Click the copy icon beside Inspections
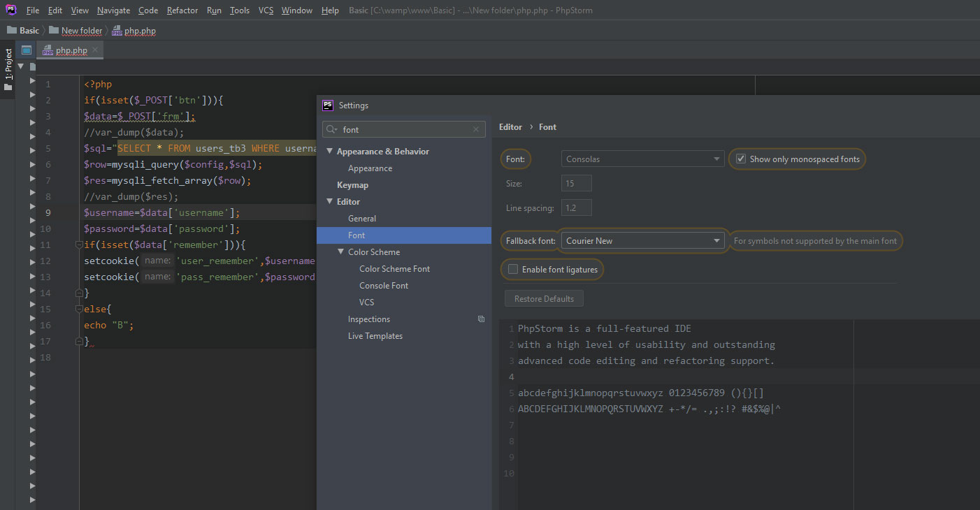The width and height of the screenshot is (980, 510). coord(481,319)
